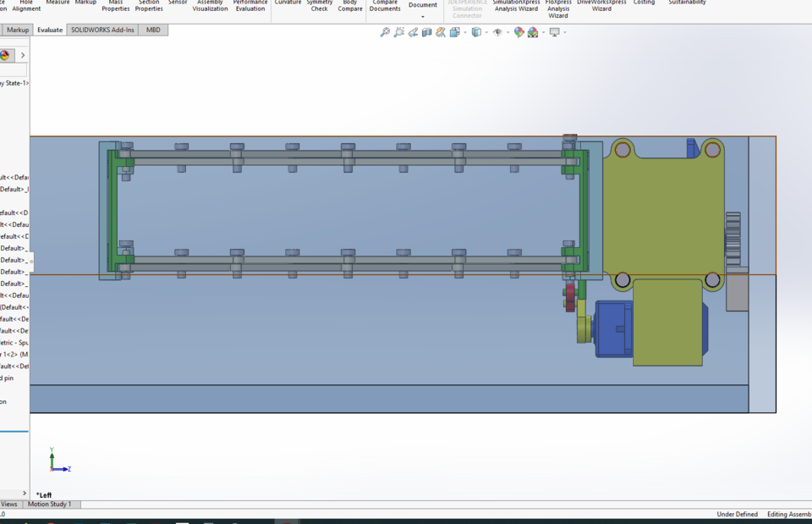Toggle item visibility with Hide/Show Items
Viewport: 812px width, 524px height.
tap(498, 32)
